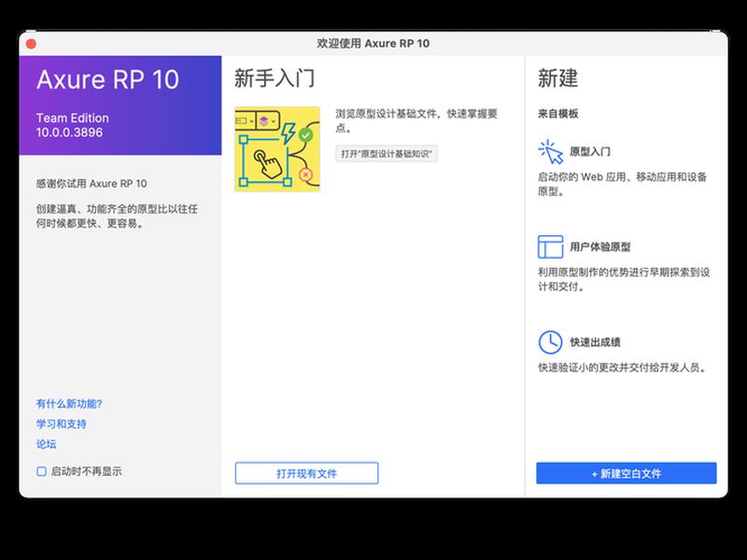747x560 pixels.
Task: Tick the 启动时不再显示 checkbox
Action: 41,471
